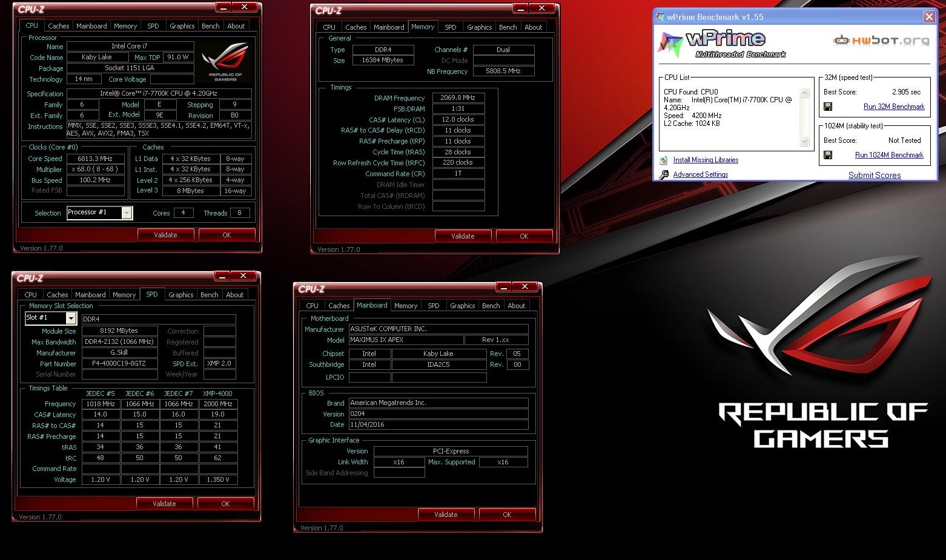Image resolution: width=946 pixels, height=560 pixels.
Task: Open the Processor #1 selection dropdown
Action: (127, 212)
